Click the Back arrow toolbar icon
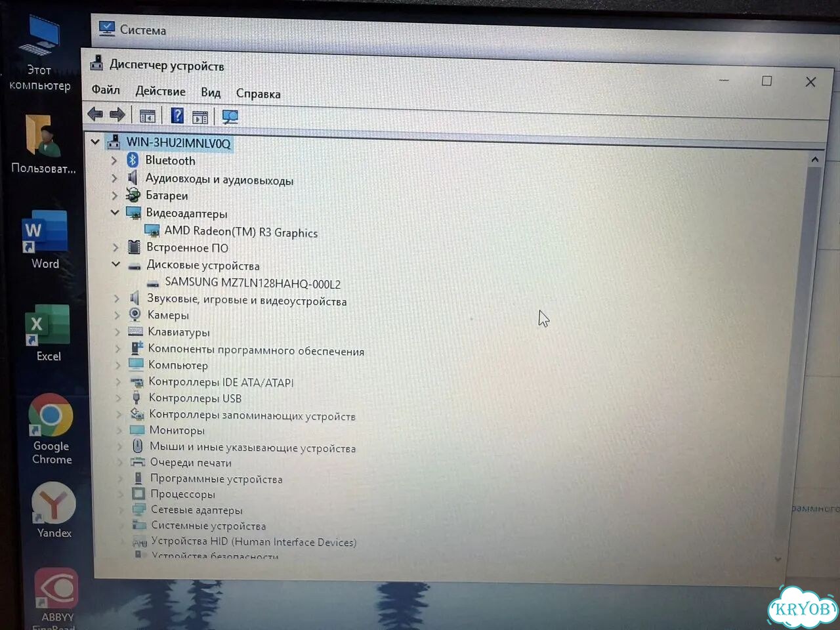 (x=95, y=115)
